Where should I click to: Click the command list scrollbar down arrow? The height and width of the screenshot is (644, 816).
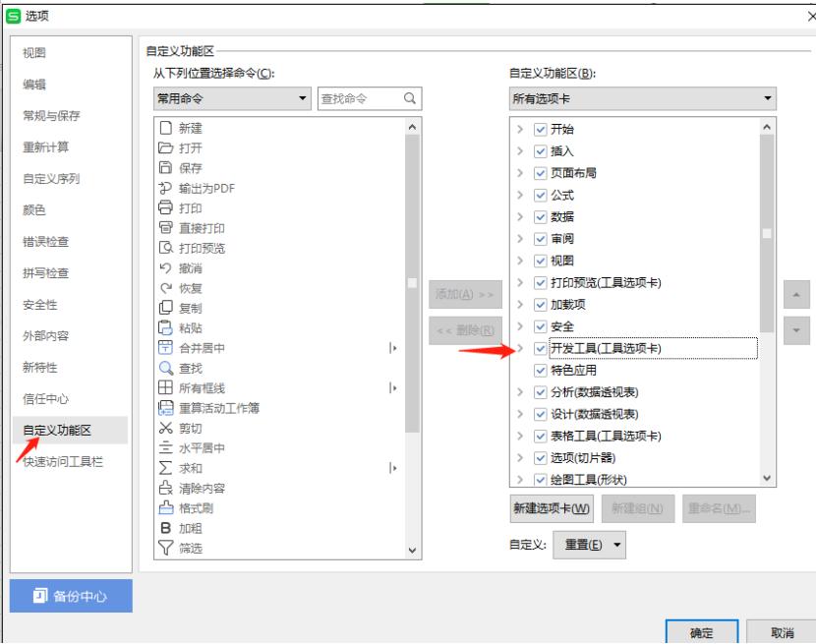tap(412, 550)
